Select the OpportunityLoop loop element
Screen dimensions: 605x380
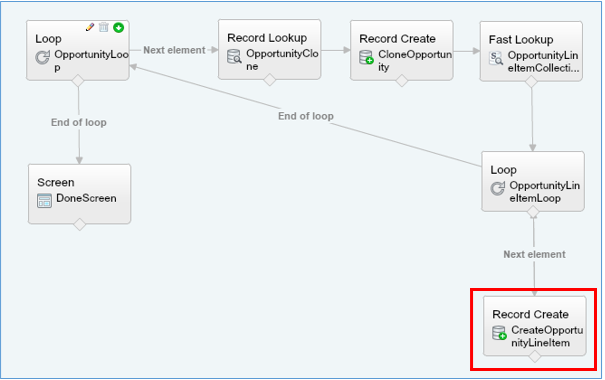tap(78, 51)
